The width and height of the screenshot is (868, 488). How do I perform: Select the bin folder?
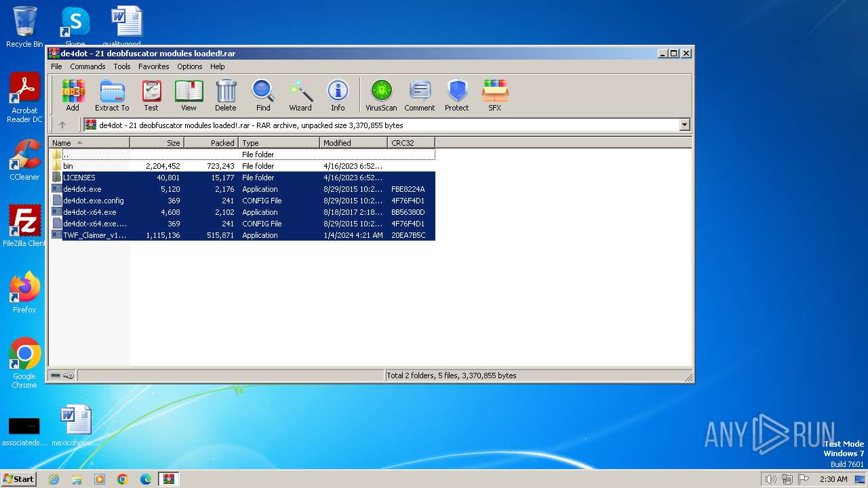pyautogui.click(x=242, y=166)
